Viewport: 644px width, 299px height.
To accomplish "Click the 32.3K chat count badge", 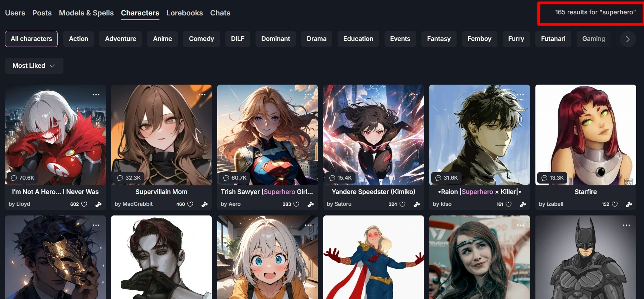I will [x=129, y=178].
